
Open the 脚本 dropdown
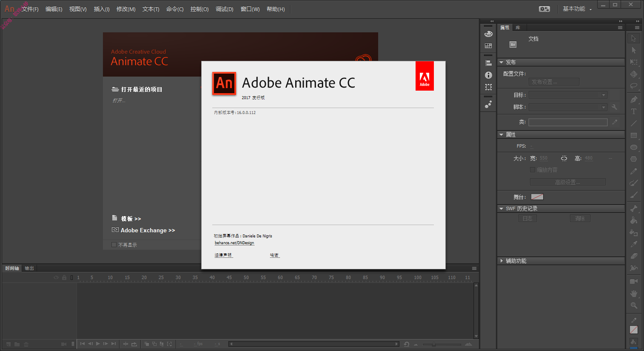click(x=568, y=107)
